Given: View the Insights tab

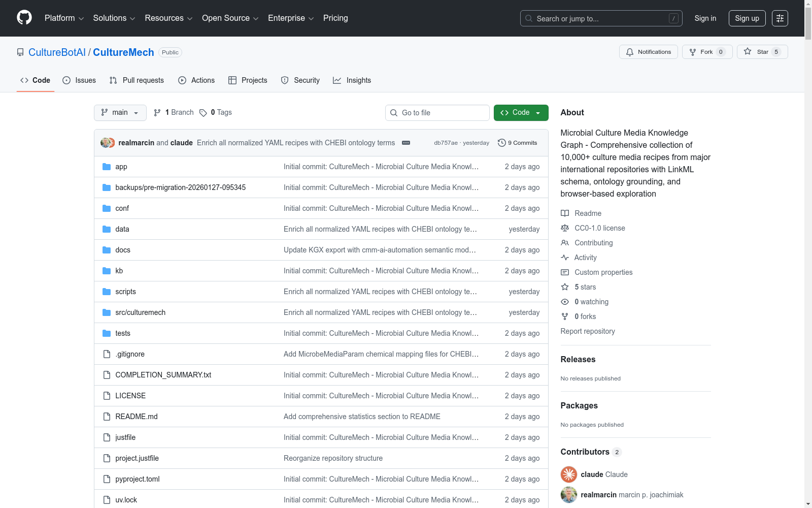Looking at the screenshot, I should (x=352, y=80).
